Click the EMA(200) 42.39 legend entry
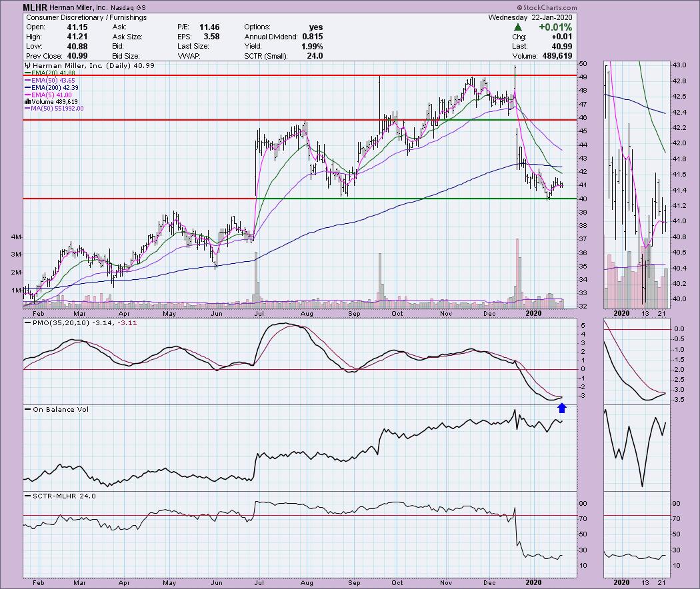Screen dimensions: 700x589 click(52, 88)
